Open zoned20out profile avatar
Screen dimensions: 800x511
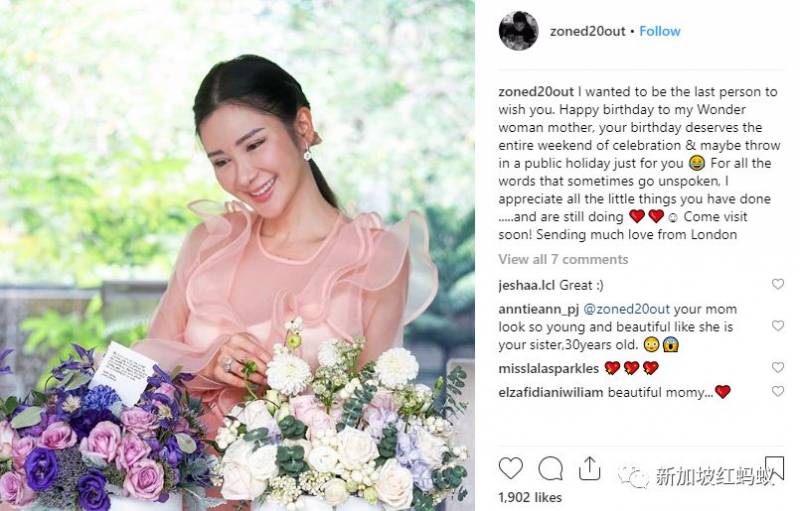(518, 31)
